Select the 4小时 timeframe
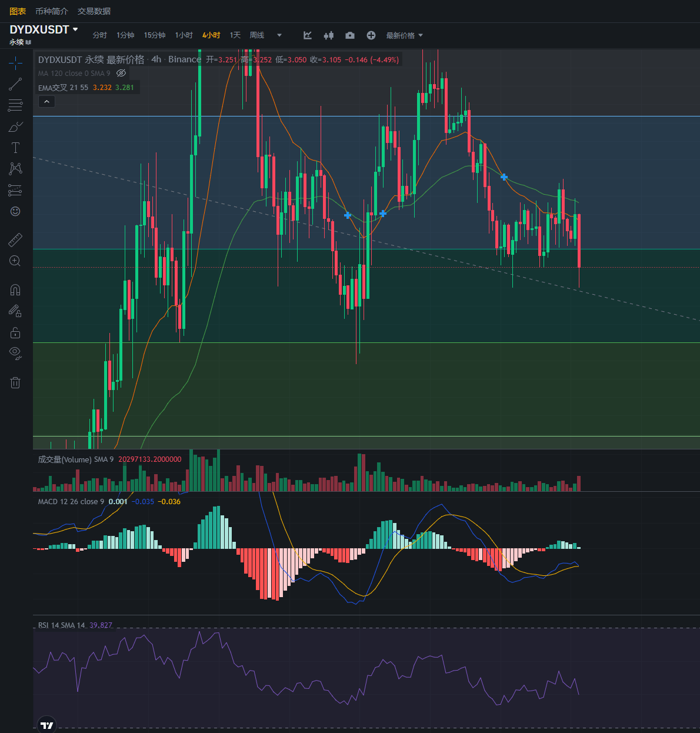Screen dimensions: 700x733 (211, 35)
